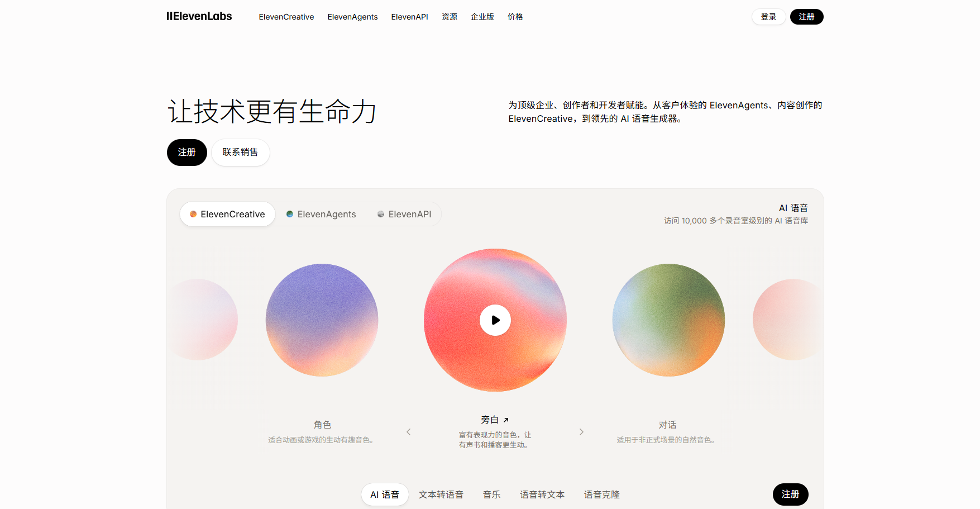Click the gray dot icon on ElevenAPI tab
The height and width of the screenshot is (509, 980).
tap(381, 214)
